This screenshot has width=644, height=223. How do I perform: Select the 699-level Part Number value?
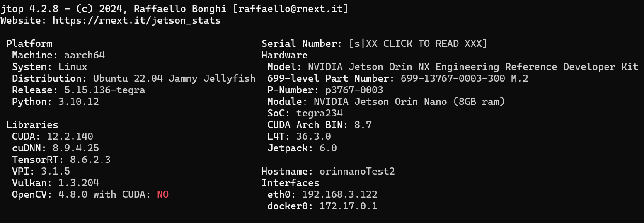pyautogui.click(x=465, y=78)
